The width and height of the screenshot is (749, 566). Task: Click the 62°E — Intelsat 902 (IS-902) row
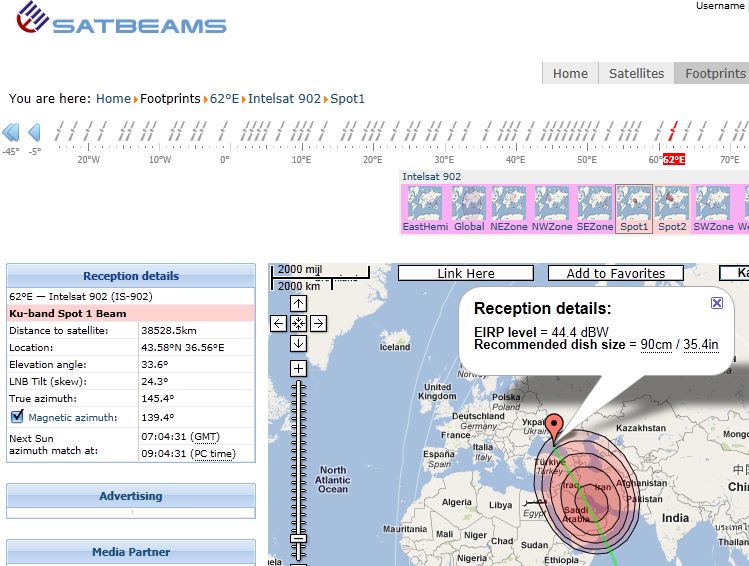[x=131, y=296]
